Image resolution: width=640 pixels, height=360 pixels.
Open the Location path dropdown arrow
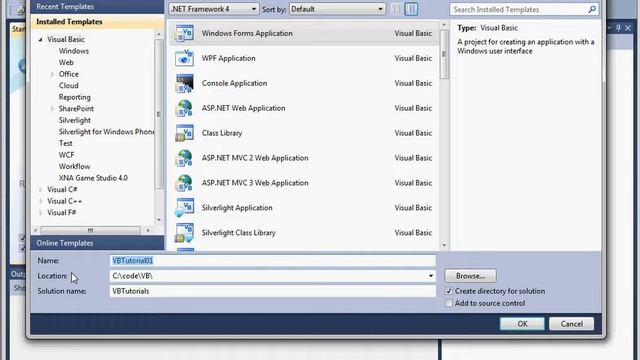pyautogui.click(x=431, y=276)
